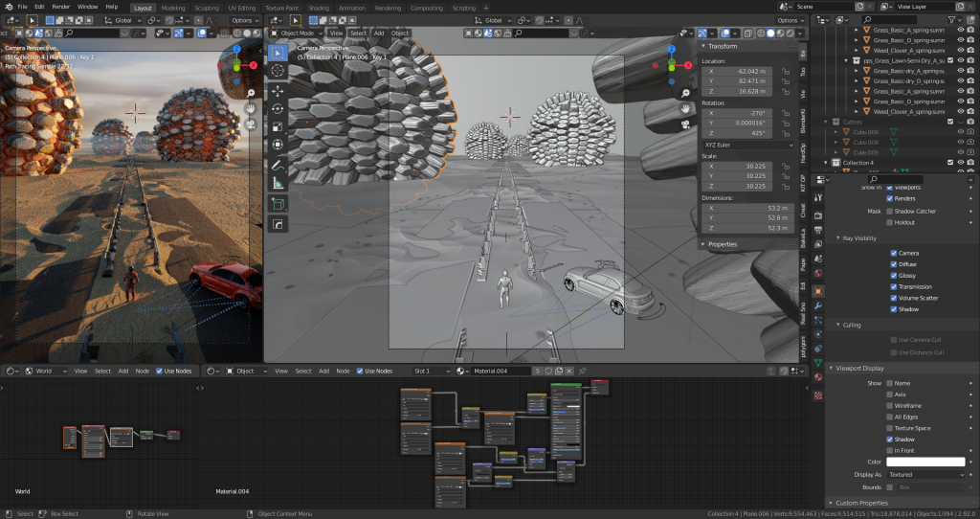Enable the Shadow Catcher checkbox
Image resolution: width=980 pixels, height=519 pixels.
(x=889, y=211)
